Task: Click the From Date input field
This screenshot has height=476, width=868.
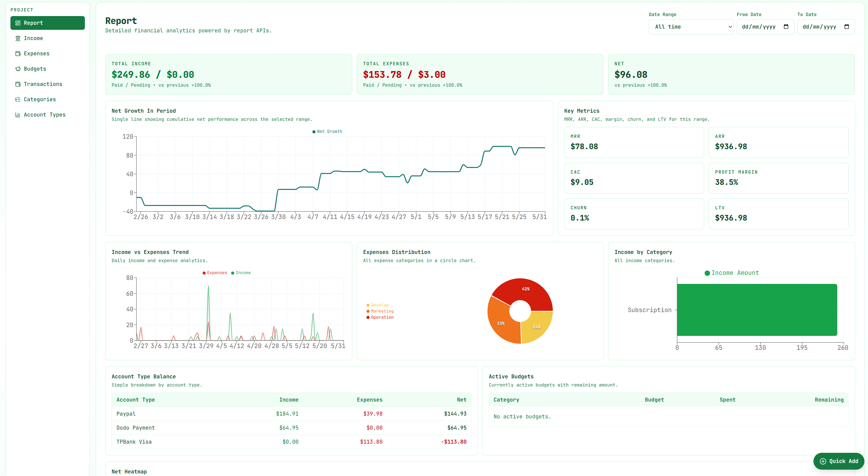Action: [765, 27]
